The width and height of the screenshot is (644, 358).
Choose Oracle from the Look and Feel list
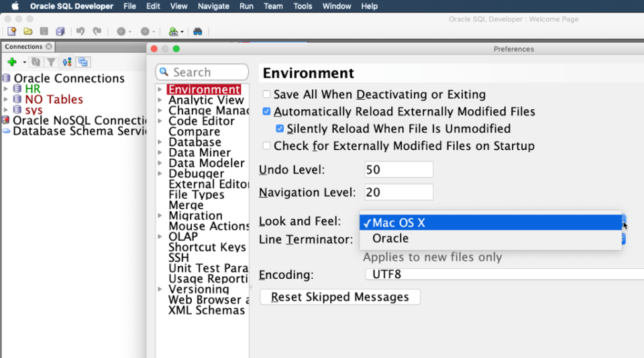[390, 239]
